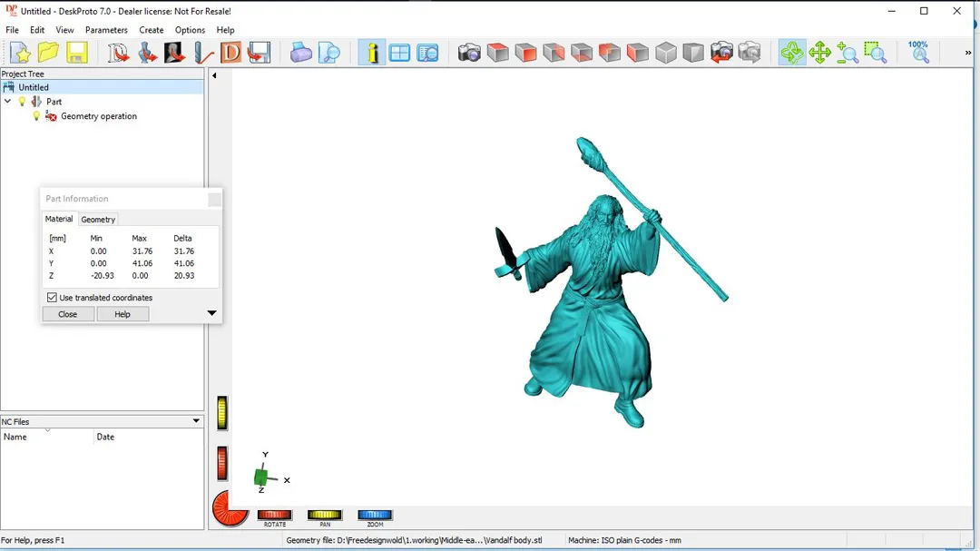The width and height of the screenshot is (980, 551).
Task: Click the cutter toolpath icon with red line
Action: pyautogui.click(x=203, y=53)
